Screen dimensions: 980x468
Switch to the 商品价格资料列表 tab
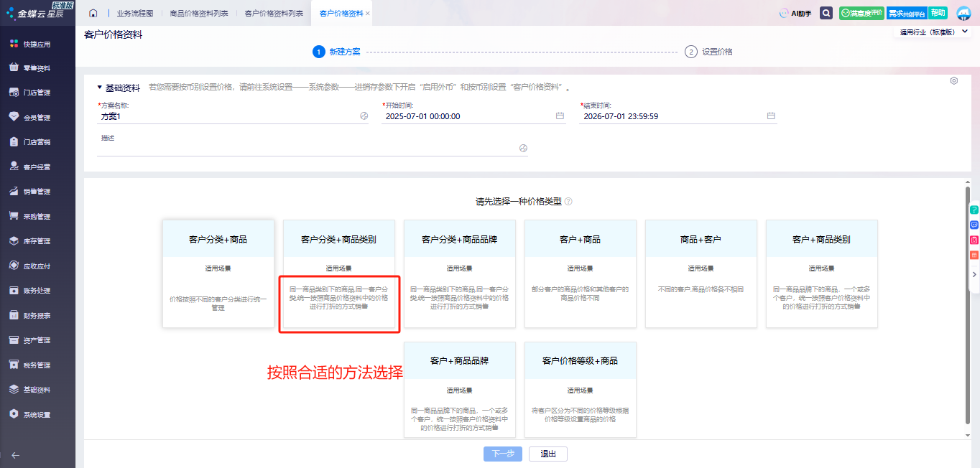(x=199, y=14)
